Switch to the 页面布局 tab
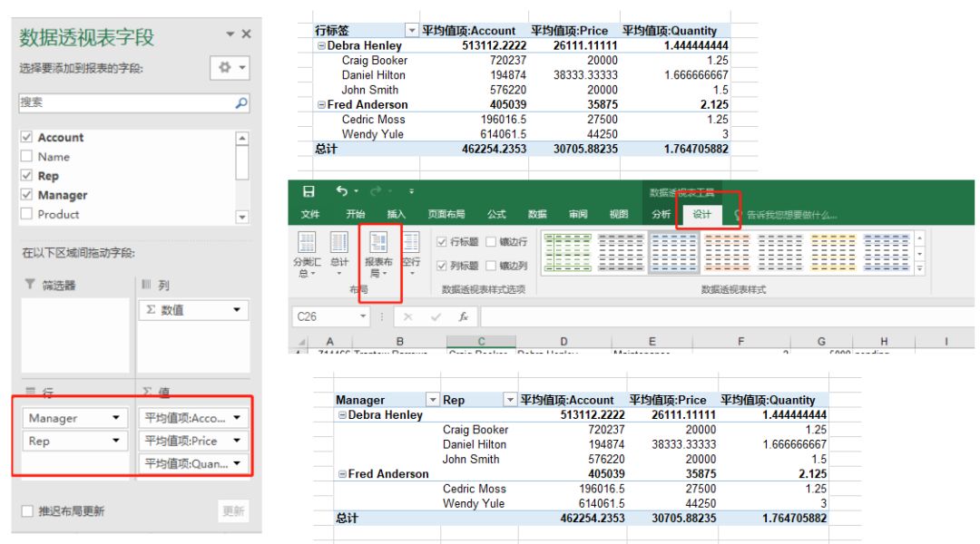980x544 pixels. 446,214
